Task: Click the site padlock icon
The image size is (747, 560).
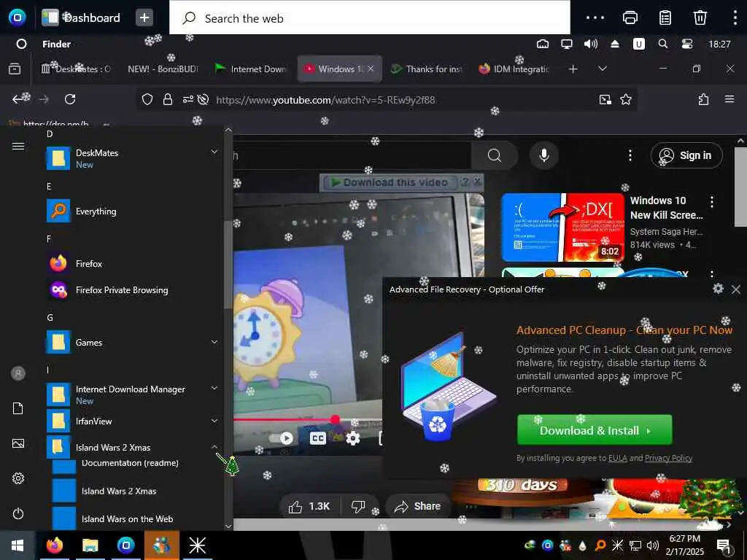Action: (x=167, y=99)
